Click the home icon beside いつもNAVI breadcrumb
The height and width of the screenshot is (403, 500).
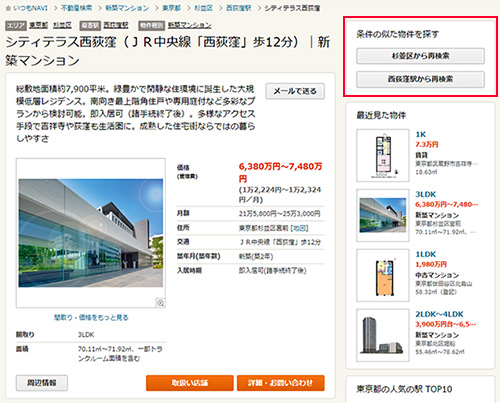pyautogui.click(x=8, y=8)
